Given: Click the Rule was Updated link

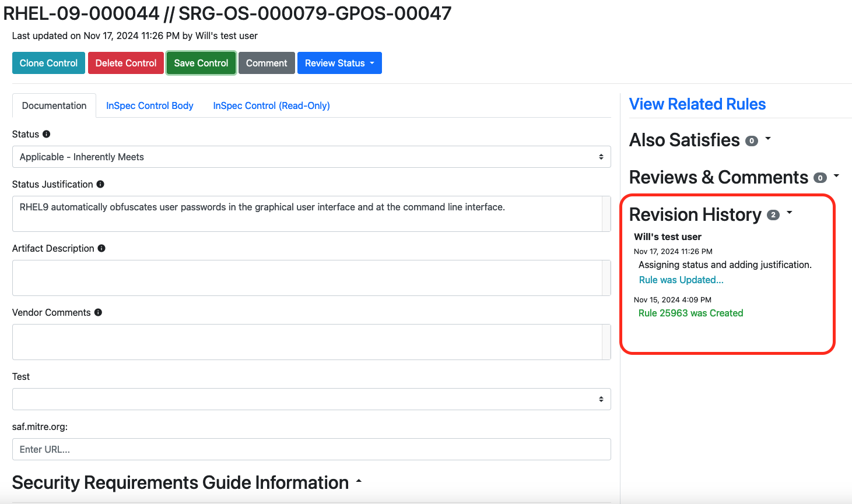Looking at the screenshot, I should (681, 280).
